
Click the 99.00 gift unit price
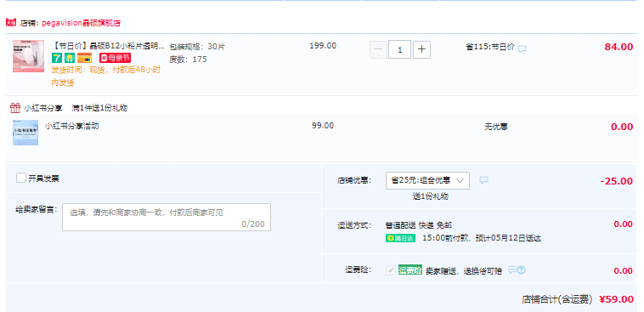coord(323,125)
